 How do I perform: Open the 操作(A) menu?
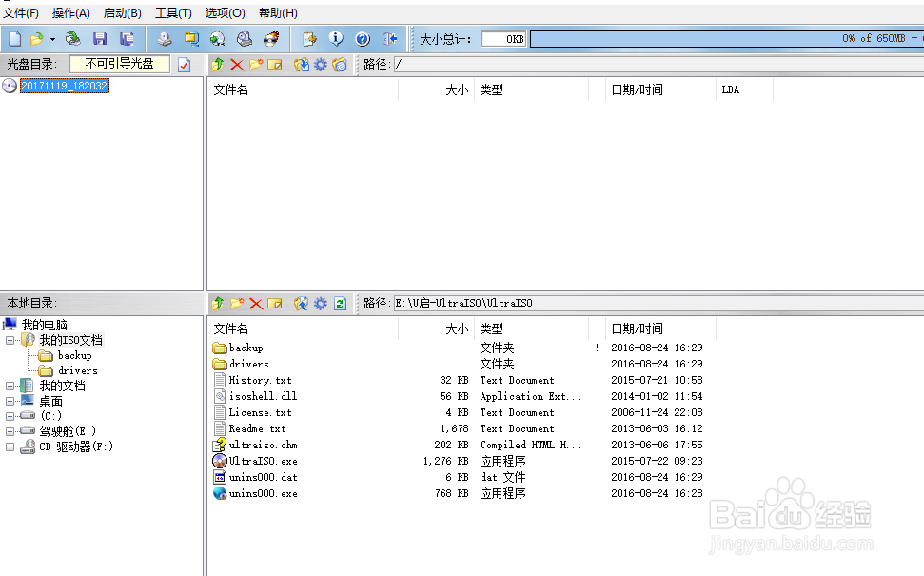70,13
